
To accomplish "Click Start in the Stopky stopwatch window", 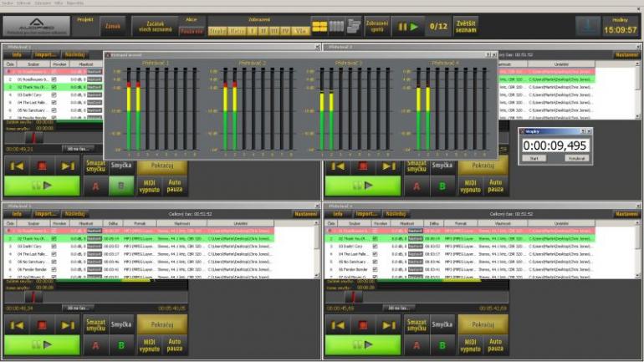I will [534, 158].
